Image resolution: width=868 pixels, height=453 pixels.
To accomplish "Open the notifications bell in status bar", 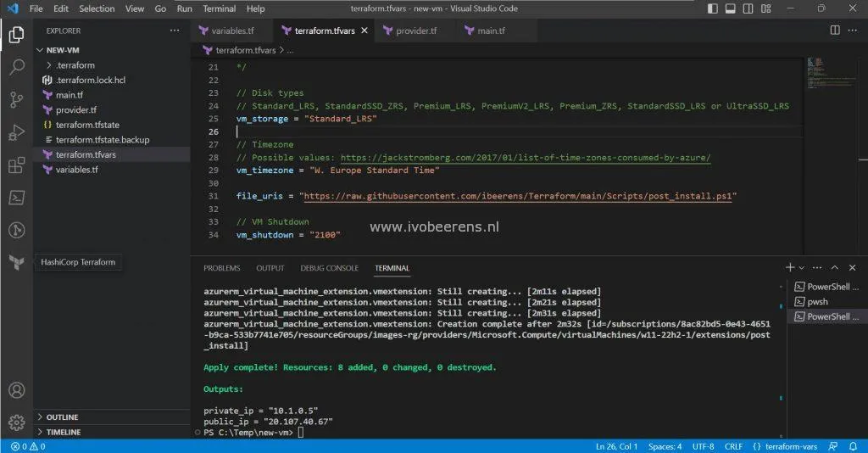I will coord(853,446).
